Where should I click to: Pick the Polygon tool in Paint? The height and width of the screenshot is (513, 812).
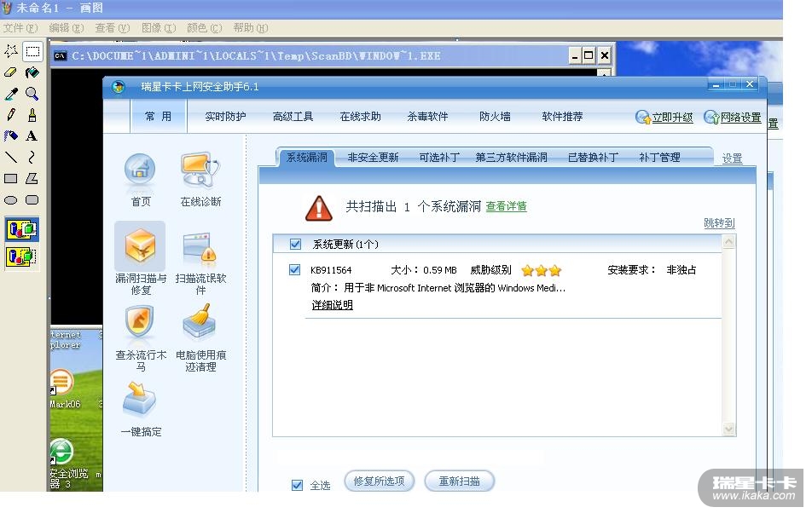pos(32,178)
